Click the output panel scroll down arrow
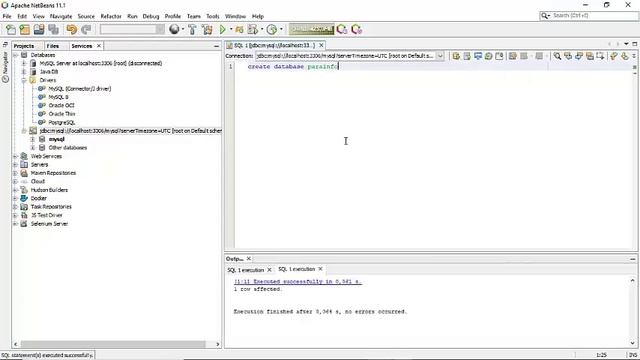Screen dimensions: 640x360 coord(633,343)
